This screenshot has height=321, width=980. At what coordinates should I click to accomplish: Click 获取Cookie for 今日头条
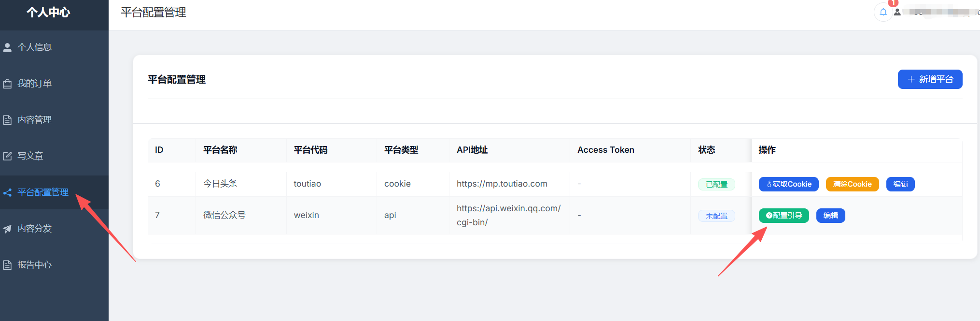(789, 184)
